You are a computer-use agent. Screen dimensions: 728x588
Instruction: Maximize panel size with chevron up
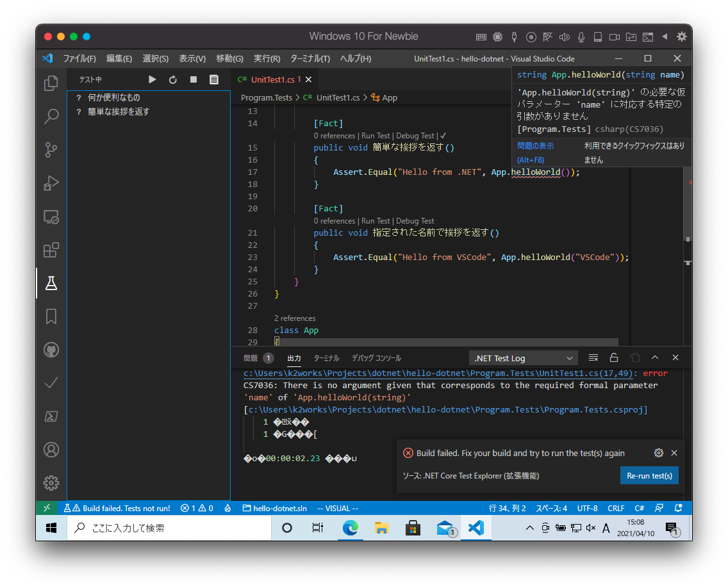pos(655,357)
